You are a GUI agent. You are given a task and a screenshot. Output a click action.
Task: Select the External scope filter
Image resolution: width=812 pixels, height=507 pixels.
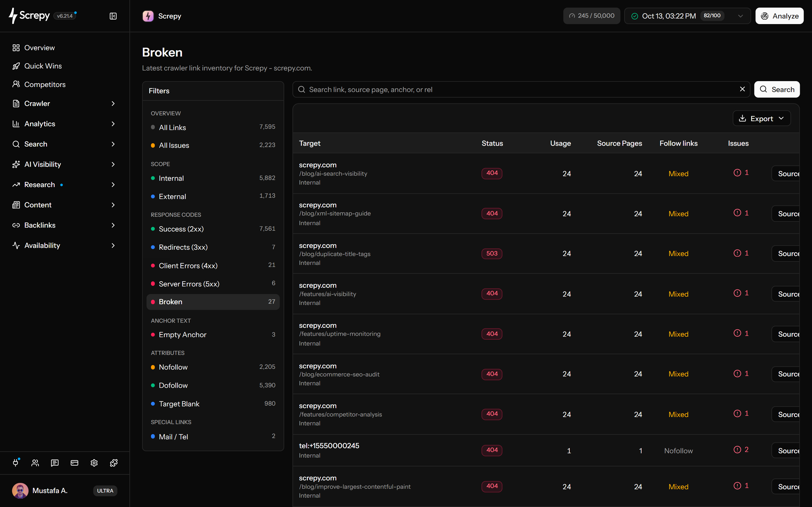point(213,196)
